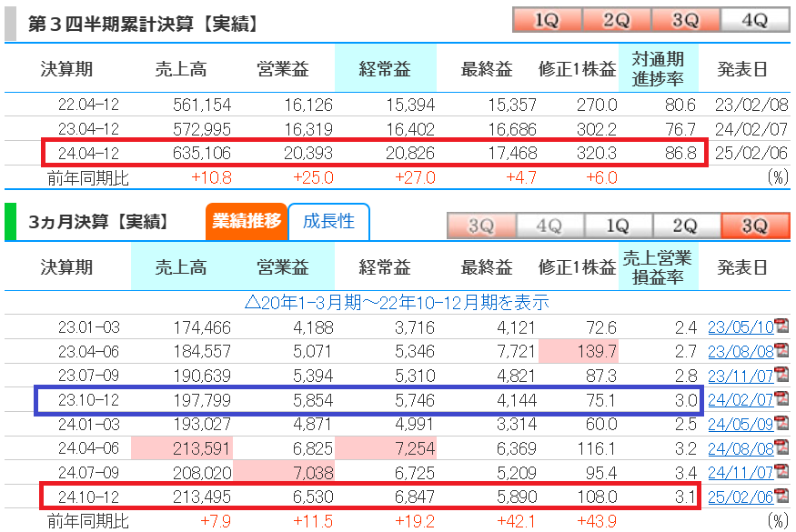Select highlighted orange 3Q tab in 3ヵ月決算 section
The image size is (796, 532).
(x=755, y=226)
